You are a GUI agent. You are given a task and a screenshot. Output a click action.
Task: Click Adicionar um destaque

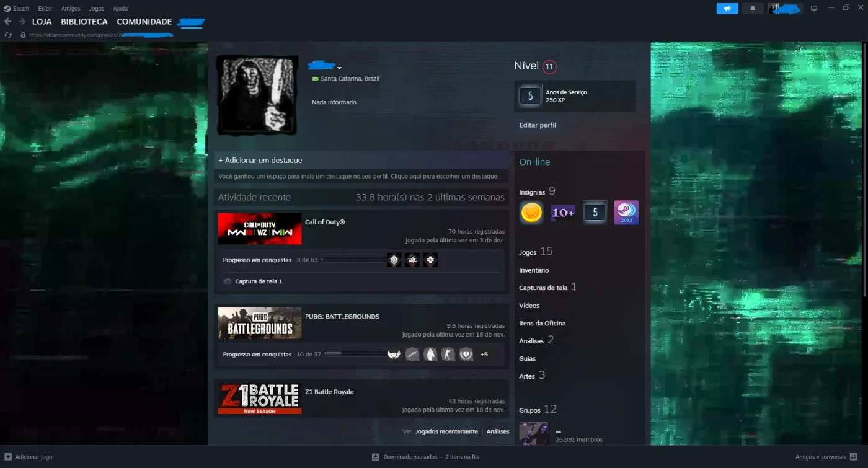click(260, 160)
